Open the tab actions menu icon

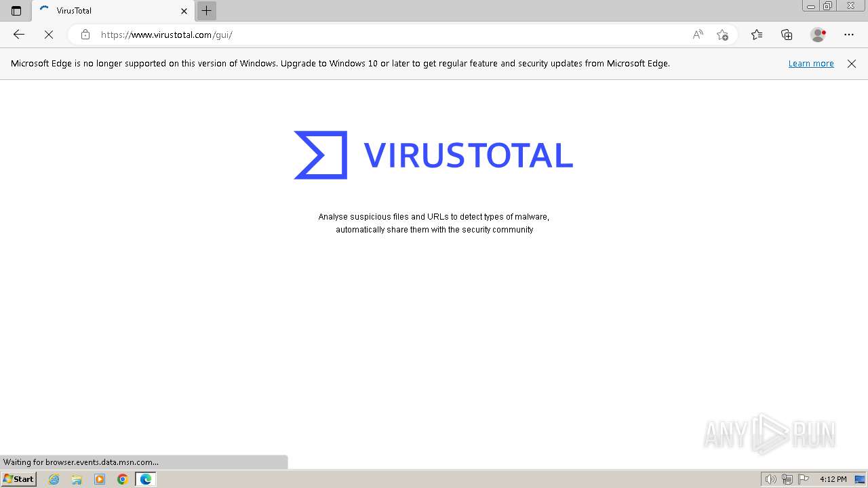(16, 11)
